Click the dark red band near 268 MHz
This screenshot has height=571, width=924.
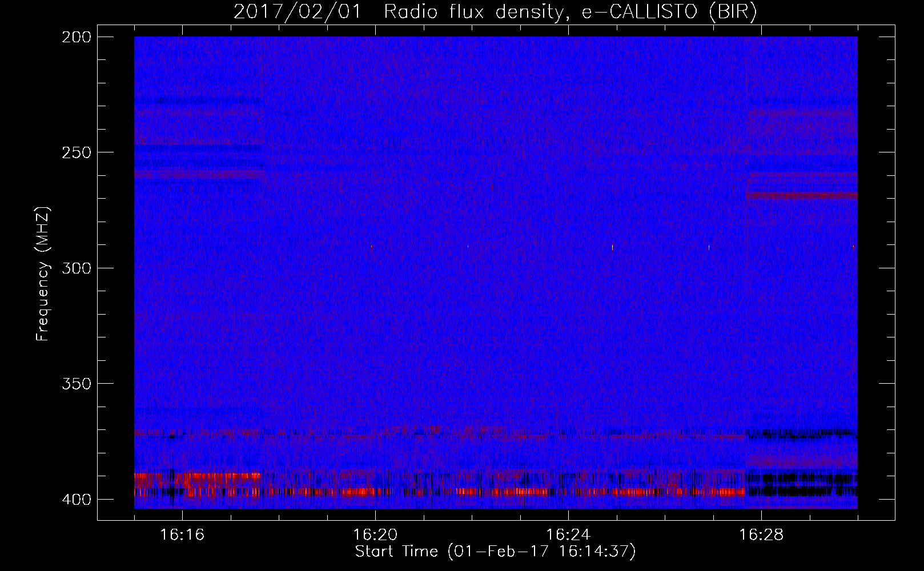point(802,195)
